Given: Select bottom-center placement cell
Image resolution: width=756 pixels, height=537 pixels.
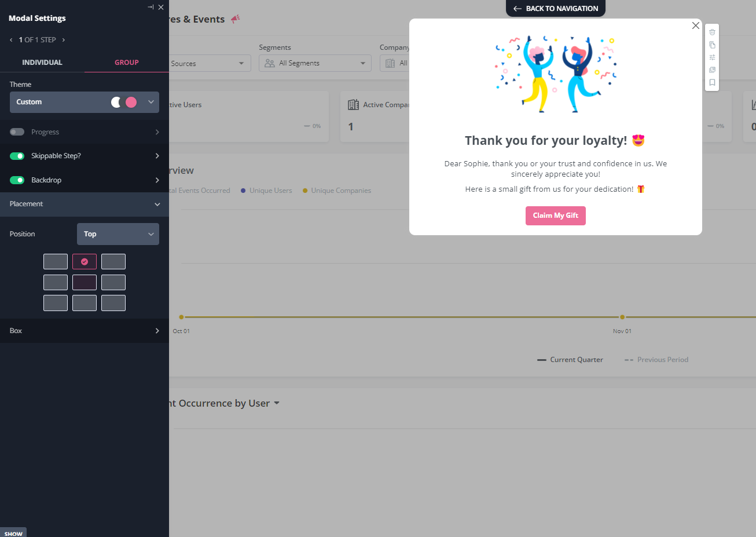Looking at the screenshot, I should 85,303.
